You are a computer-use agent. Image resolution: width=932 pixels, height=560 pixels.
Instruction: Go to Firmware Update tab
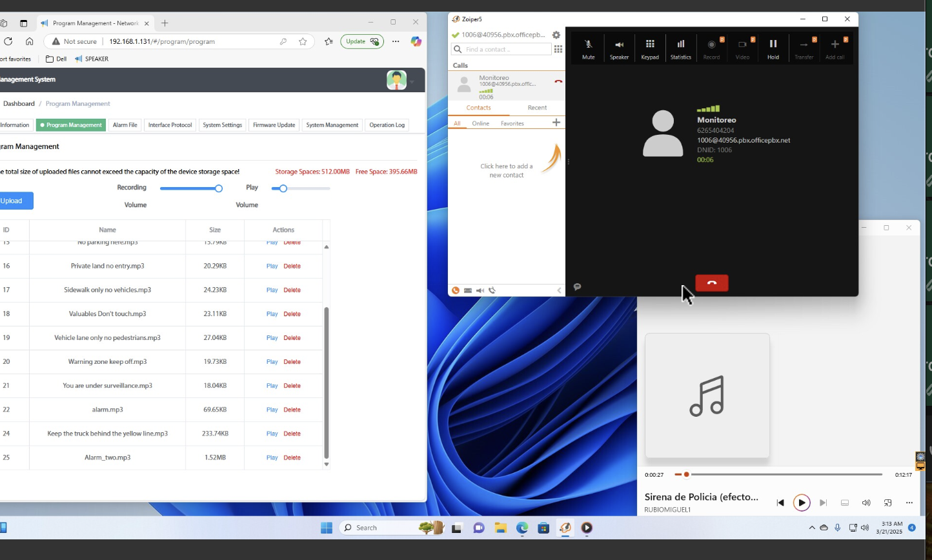click(274, 125)
